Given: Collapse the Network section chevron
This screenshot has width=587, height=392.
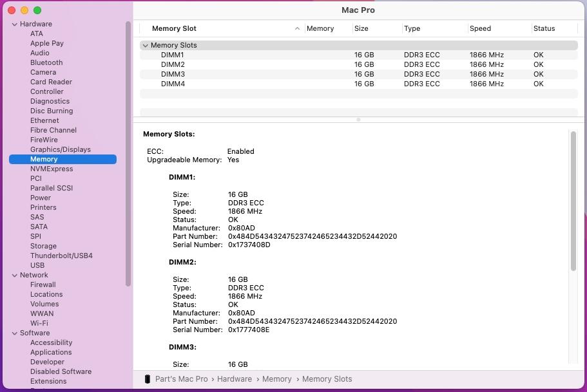Looking at the screenshot, I should [15, 275].
